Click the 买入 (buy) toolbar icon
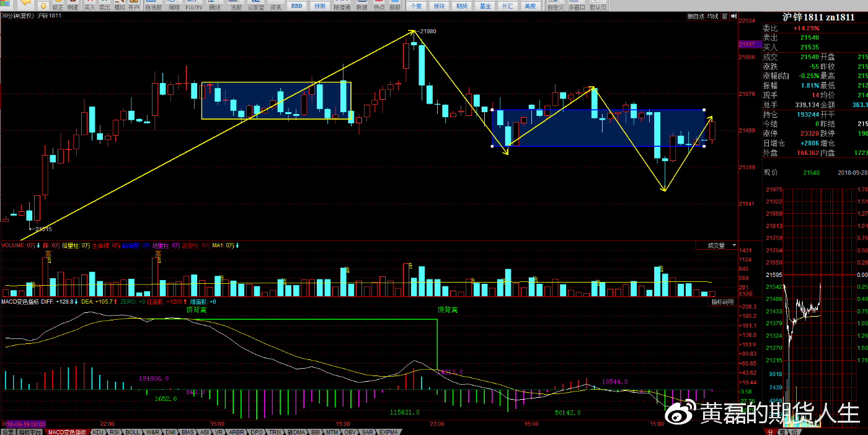Viewport: 868px width, 435px height. click(x=90, y=6)
